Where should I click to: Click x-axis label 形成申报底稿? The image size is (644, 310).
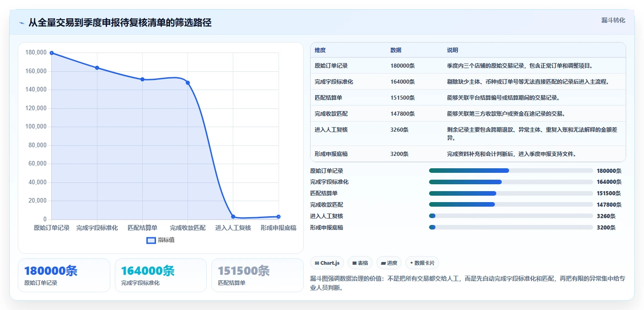[x=279, y=228]
